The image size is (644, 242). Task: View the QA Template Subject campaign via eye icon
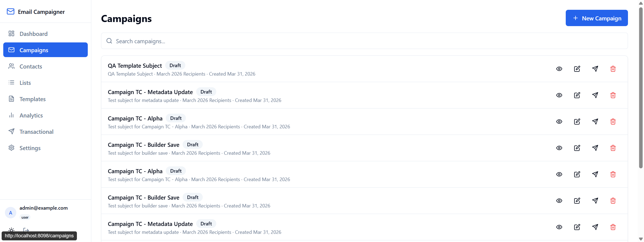tap(559, 69)
